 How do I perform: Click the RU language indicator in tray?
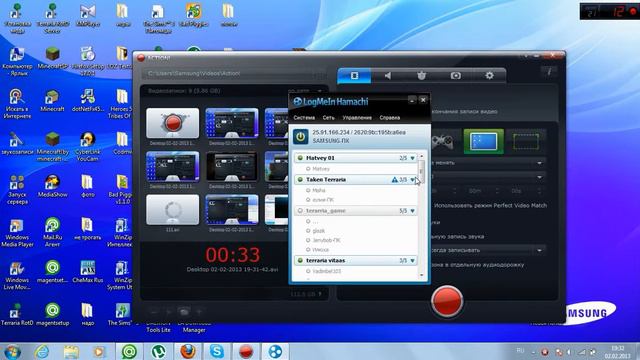click(x=520, y=351)
